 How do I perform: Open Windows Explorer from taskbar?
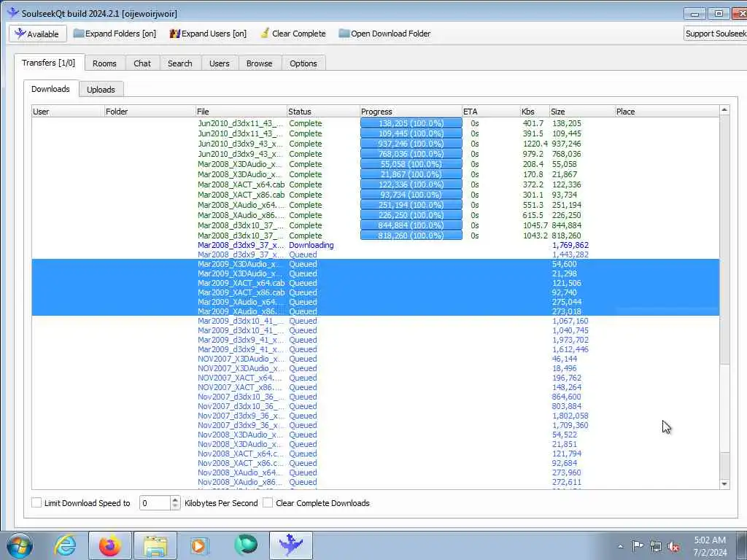[x=155, y=545]
